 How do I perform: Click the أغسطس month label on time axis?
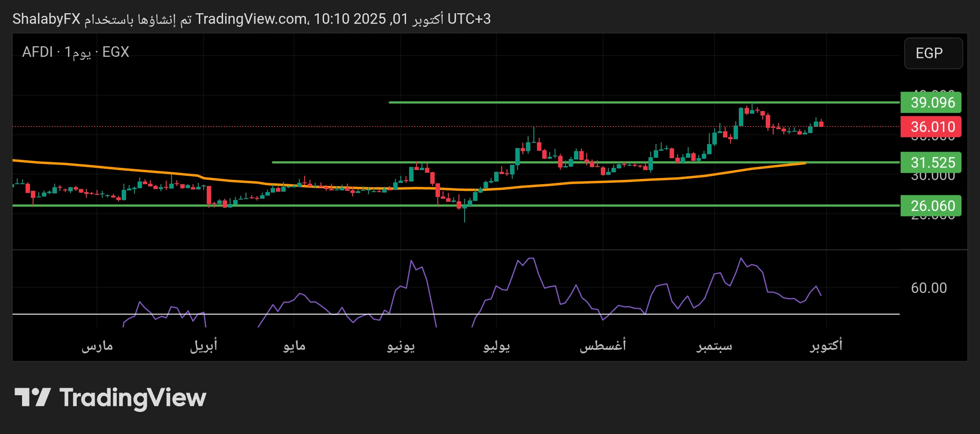click(603, 346)
